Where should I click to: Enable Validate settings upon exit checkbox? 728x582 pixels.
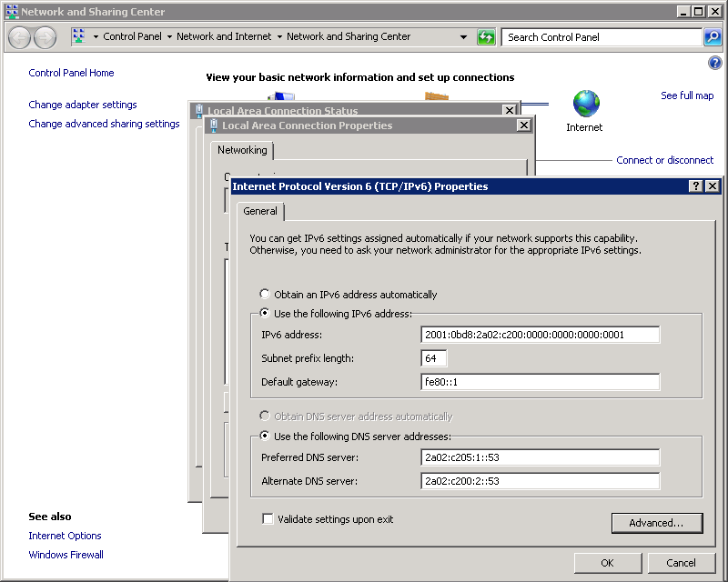(268, 519)
